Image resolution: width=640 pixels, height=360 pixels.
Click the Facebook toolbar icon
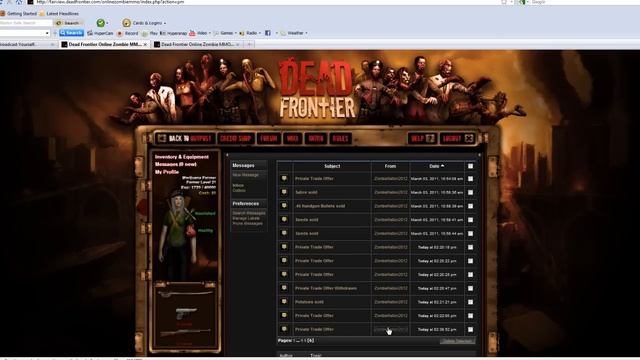click(x=268, y=33)
